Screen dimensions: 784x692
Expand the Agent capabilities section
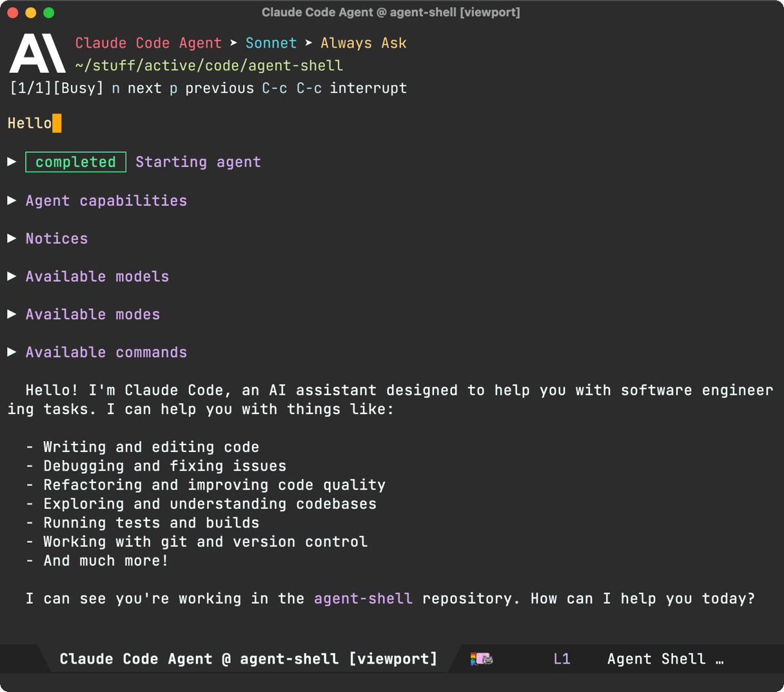coord(106,201)
